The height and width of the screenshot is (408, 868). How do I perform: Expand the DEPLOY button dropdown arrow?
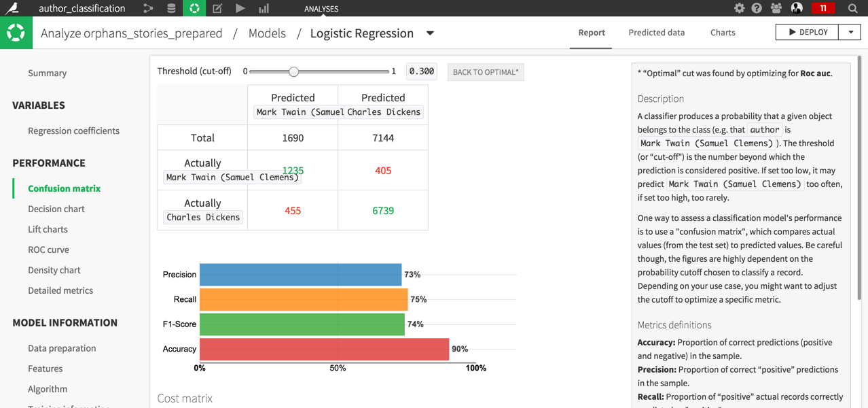click(850, 32)
